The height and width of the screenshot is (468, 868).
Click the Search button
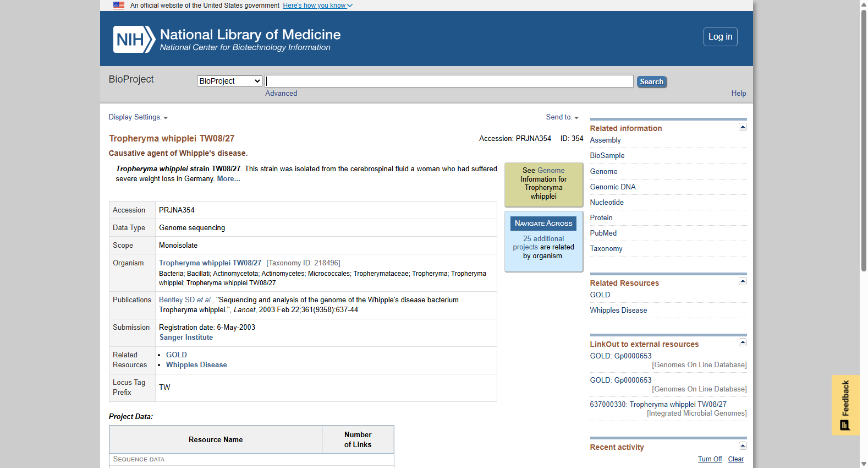[x=652, y=81]
